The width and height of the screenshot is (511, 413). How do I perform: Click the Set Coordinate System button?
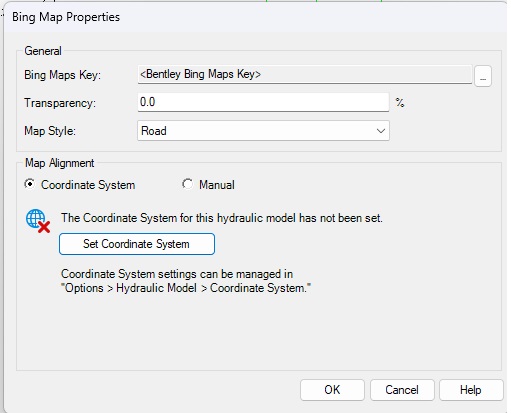137,244
